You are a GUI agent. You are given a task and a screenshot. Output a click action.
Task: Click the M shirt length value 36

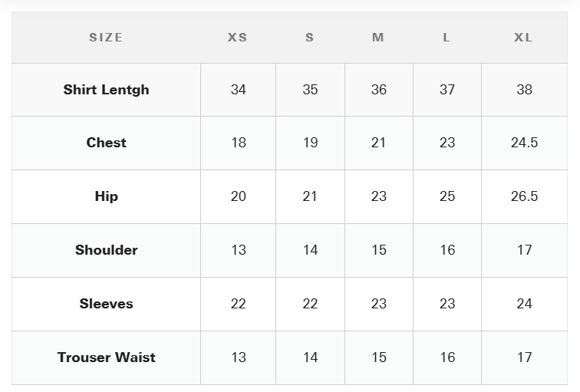coord(379,90)
